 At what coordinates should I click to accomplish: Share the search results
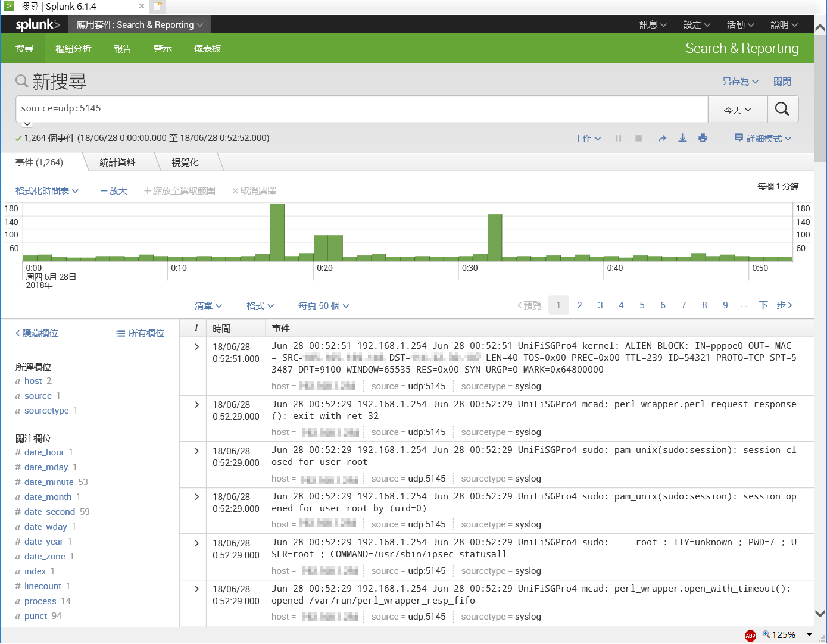click(662, 138)
